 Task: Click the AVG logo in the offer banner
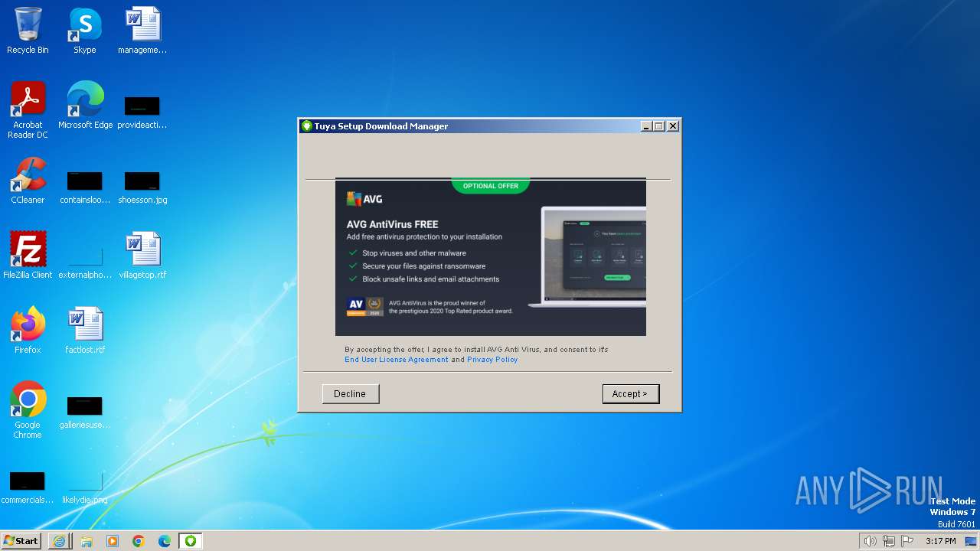click(x=364, y=200)
